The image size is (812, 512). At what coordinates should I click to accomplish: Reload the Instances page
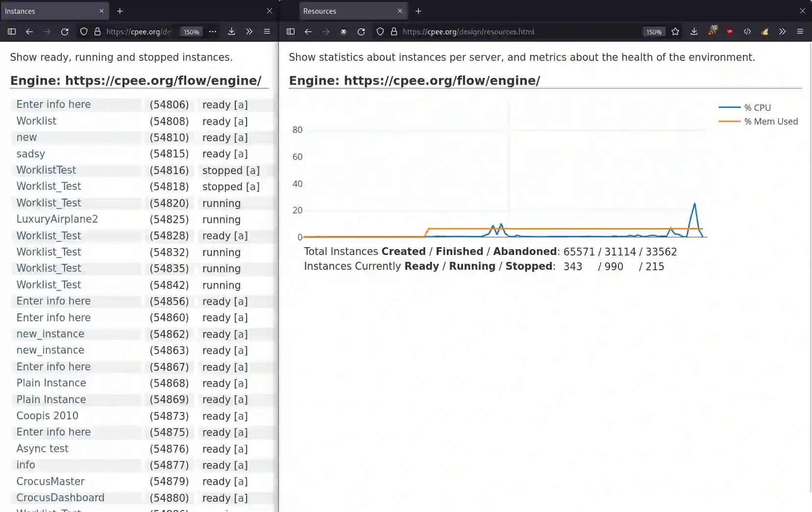click(x=65, y=31)
